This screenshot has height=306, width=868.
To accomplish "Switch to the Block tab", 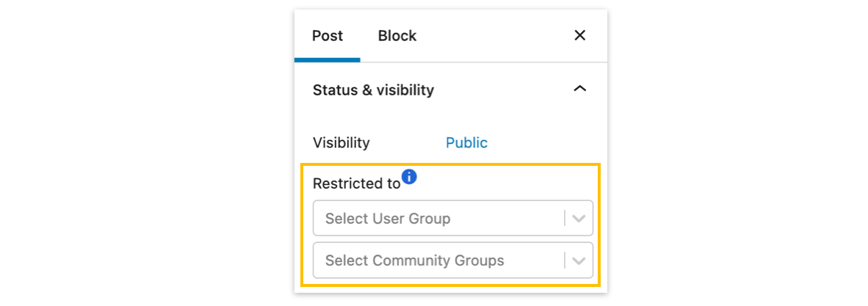I will pos(397,35).
